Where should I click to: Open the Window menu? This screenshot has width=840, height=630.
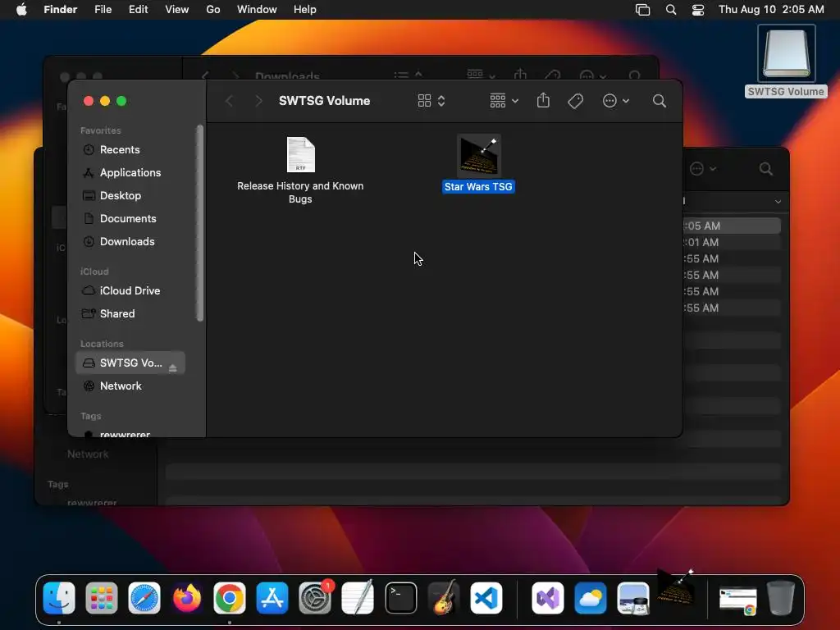(x=257, y=10)
